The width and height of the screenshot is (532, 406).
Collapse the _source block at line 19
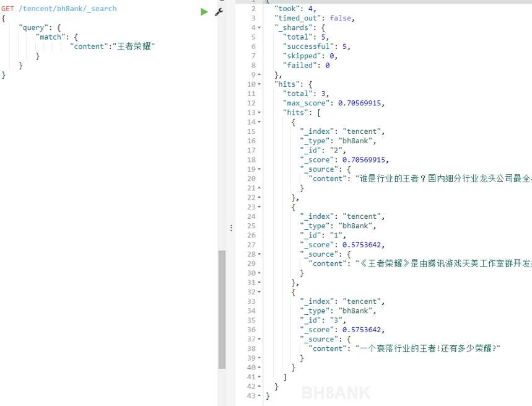[259, 169]
